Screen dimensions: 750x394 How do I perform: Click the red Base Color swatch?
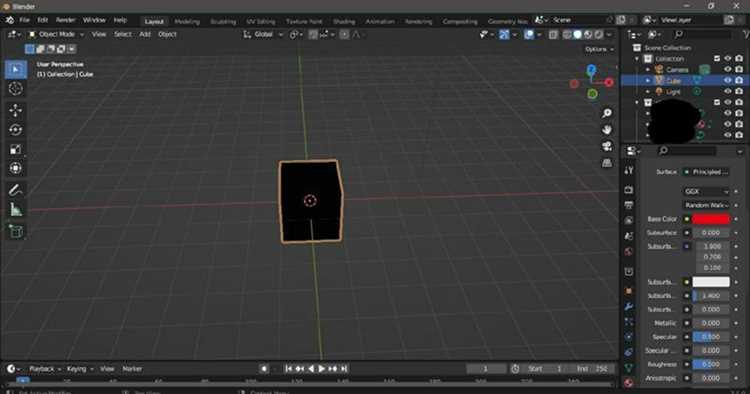[x=711, y=219]
